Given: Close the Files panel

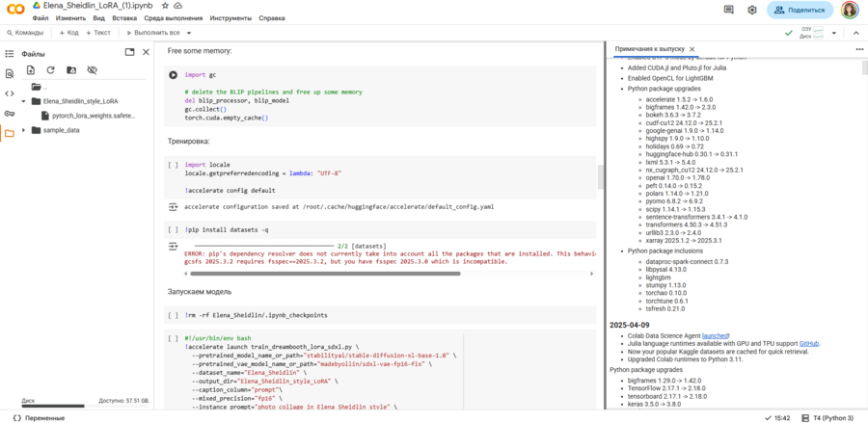Looking at the screenshot, I should [147, 52].
